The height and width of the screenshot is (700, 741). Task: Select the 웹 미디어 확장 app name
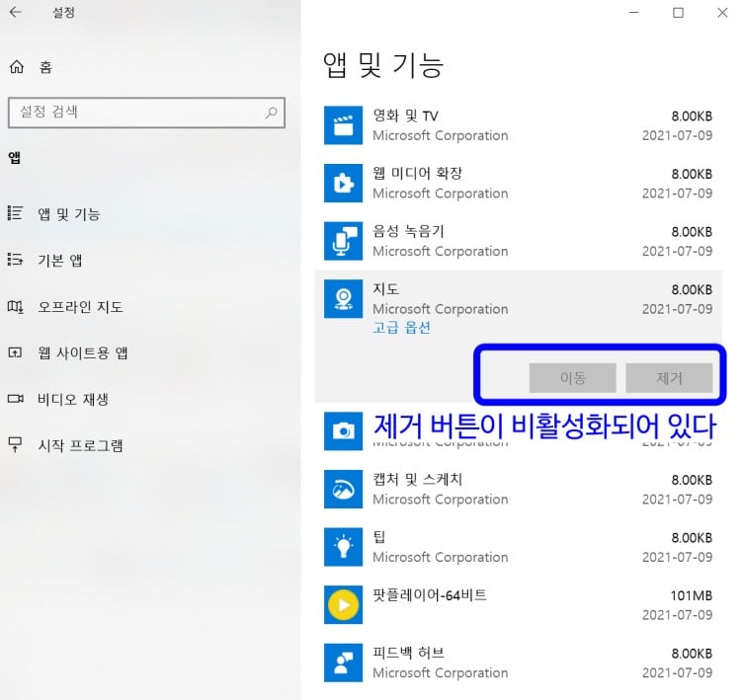point(417,174)
